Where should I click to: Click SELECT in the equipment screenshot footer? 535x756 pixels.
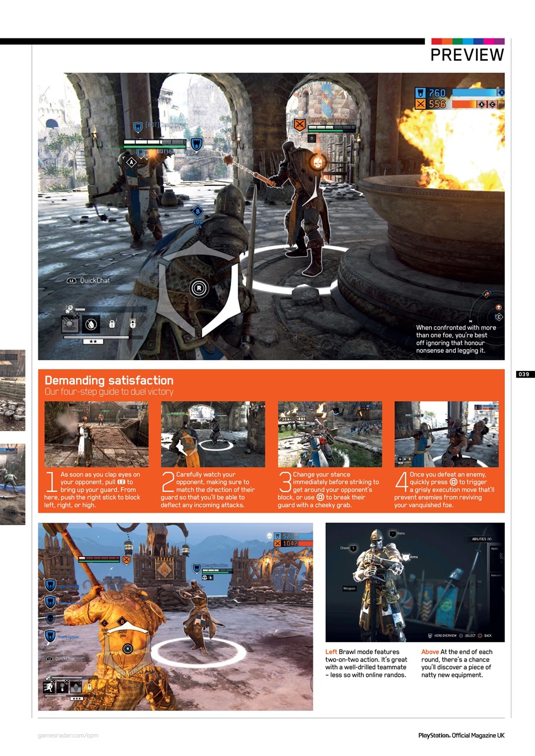(x=468, y=636)
